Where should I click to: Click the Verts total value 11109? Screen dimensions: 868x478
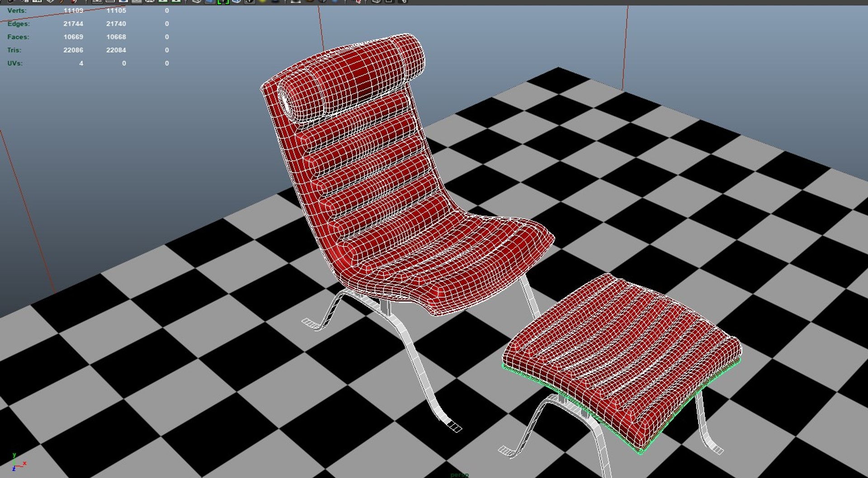click(73, 10)
